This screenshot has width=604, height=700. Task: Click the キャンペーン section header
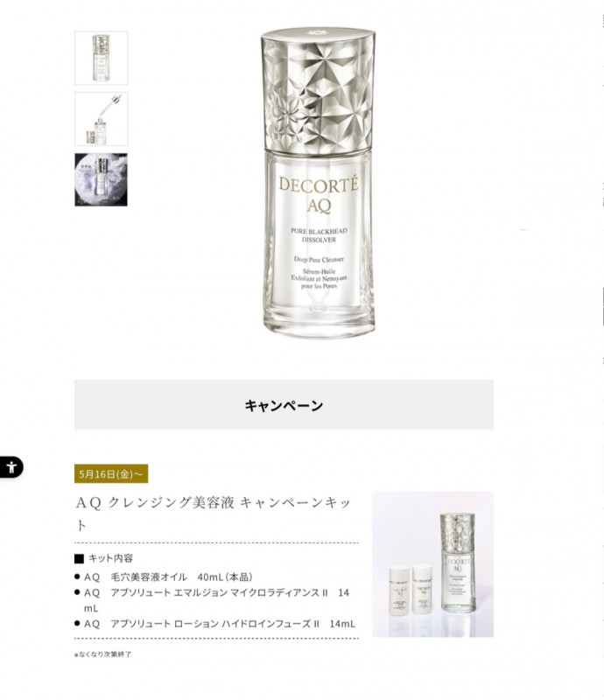pyautogui.click(x=284, y=405)
